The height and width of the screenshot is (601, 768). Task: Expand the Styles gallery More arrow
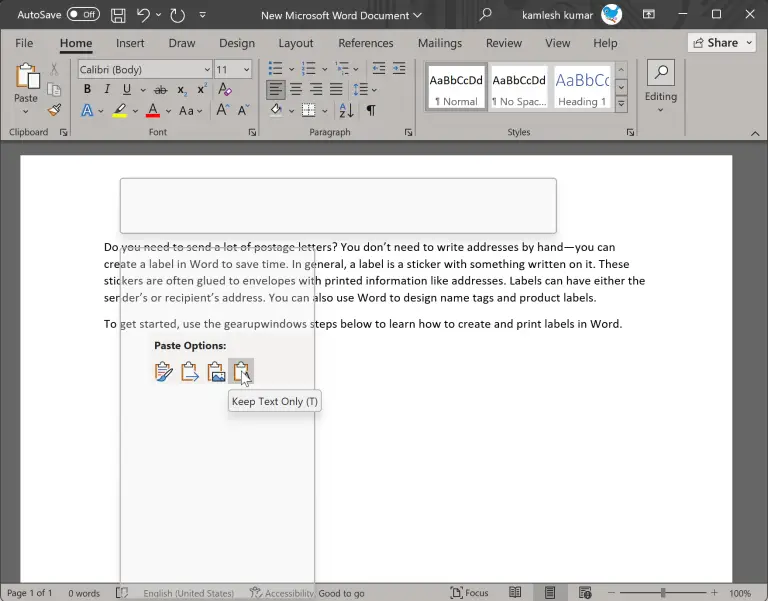(621, 104)
